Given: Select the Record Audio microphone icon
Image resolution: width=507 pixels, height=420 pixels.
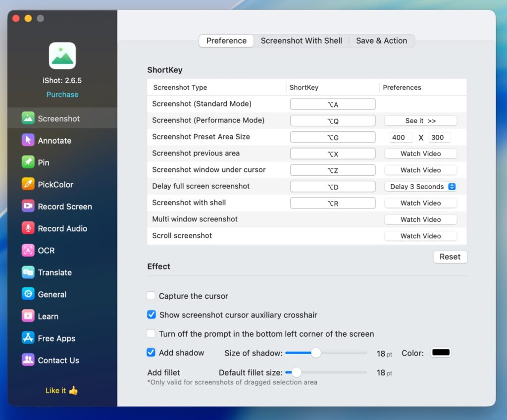Looking at the screenshot, I should click(28, 228).
